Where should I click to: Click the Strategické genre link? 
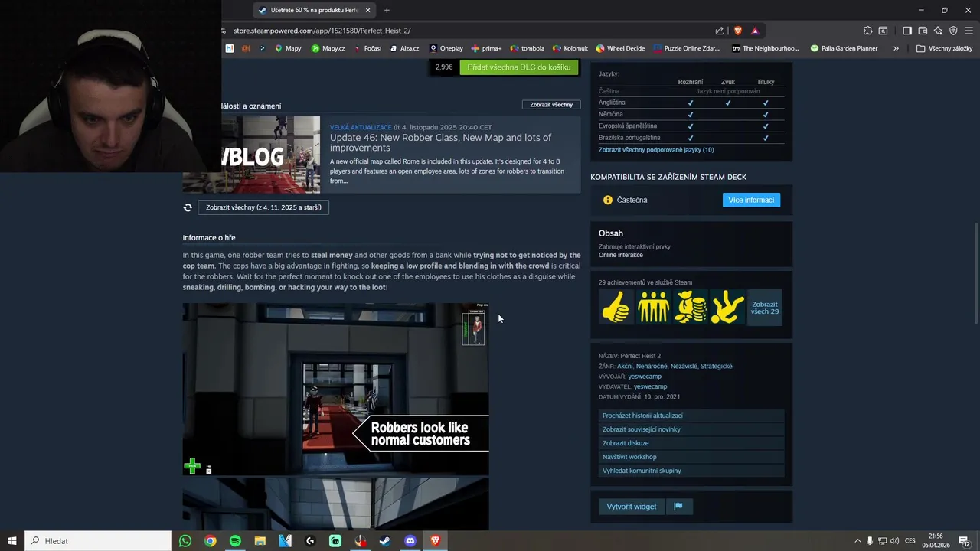[716, 367]
